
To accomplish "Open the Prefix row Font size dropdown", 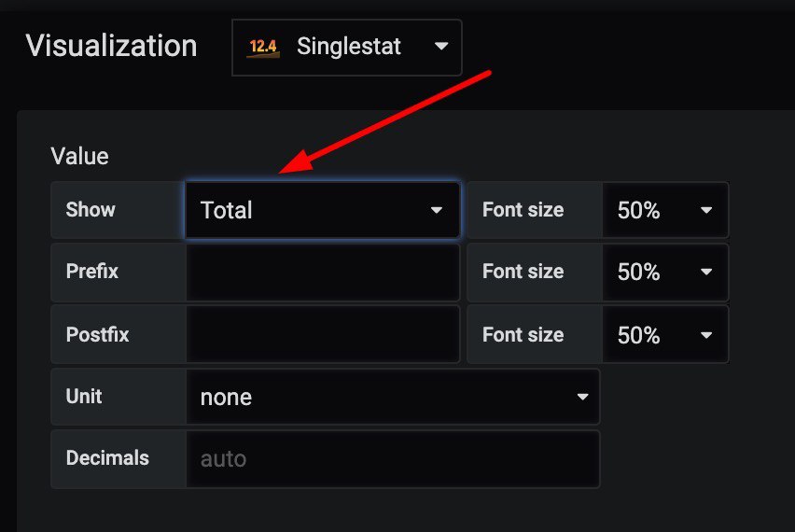I will [x=665, y=273].
